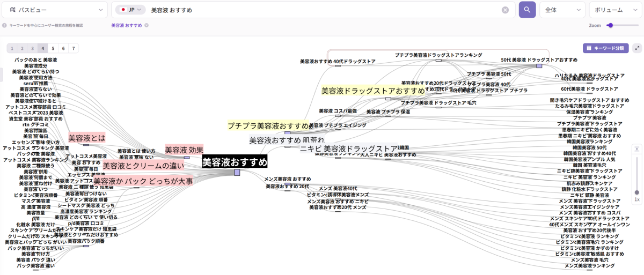Screen dimensions: 644x275
Task: Click the プチプラ 美容液 50代 keyword
Action: pyautogui.click(x=489, y=74)
